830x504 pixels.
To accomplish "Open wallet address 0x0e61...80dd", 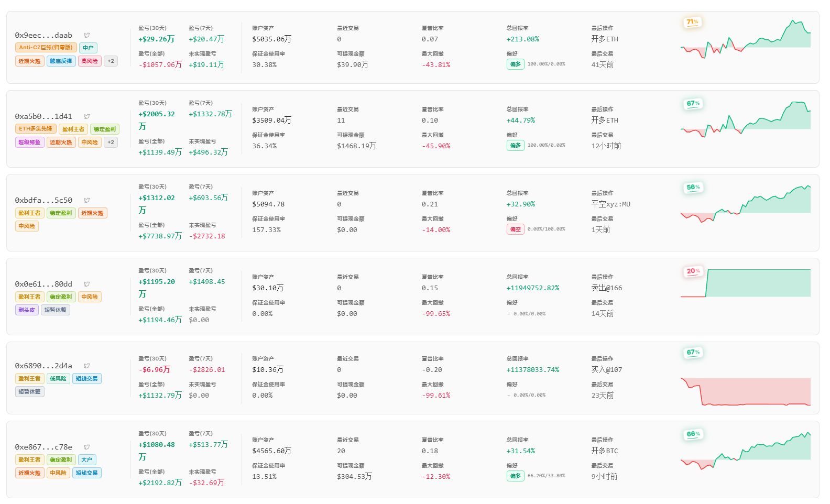I will click(43, 284).
